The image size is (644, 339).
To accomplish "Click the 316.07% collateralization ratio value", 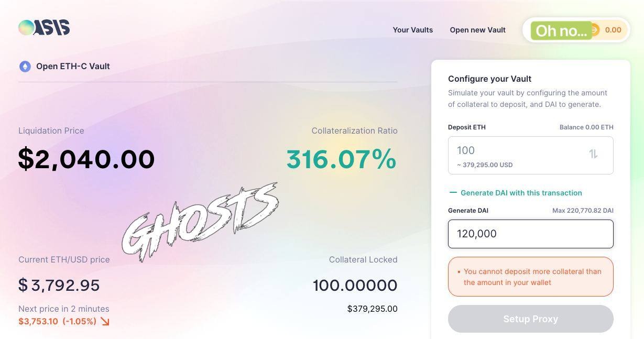I will click(342, 159).
